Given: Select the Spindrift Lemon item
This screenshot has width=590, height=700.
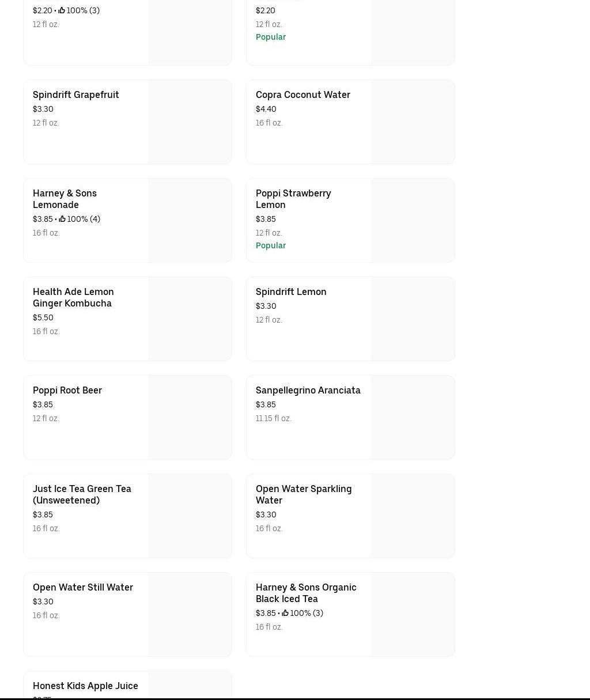Looking at the screenshot, I should [x=291, y=292].
